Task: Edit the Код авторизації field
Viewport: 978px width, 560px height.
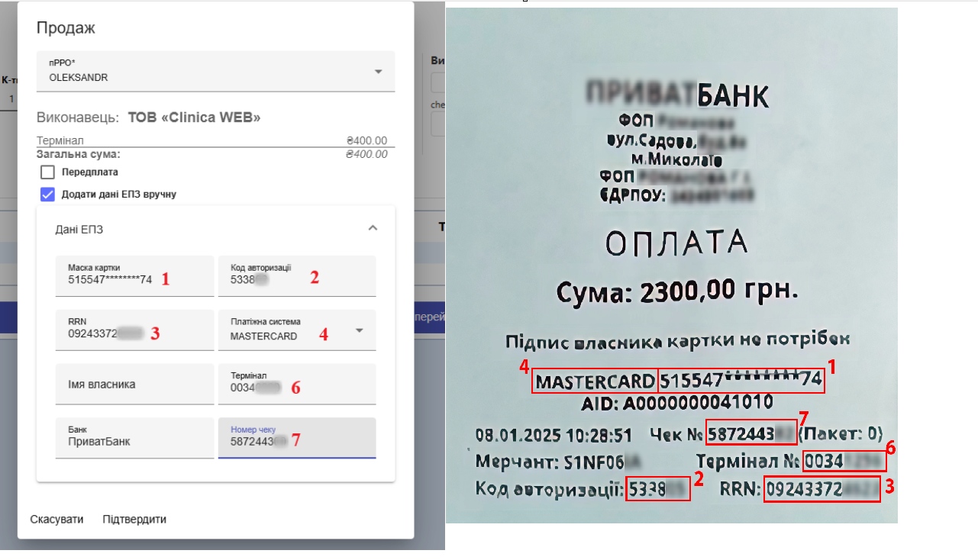Action: (297, 275)
